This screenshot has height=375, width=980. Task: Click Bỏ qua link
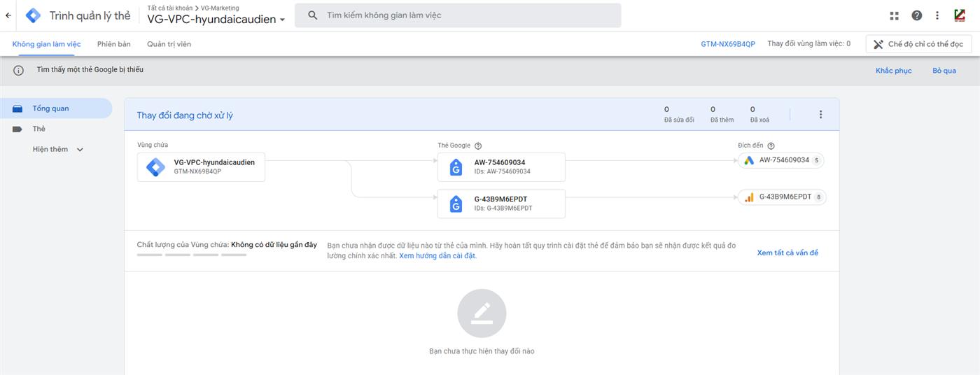point(944,71)
